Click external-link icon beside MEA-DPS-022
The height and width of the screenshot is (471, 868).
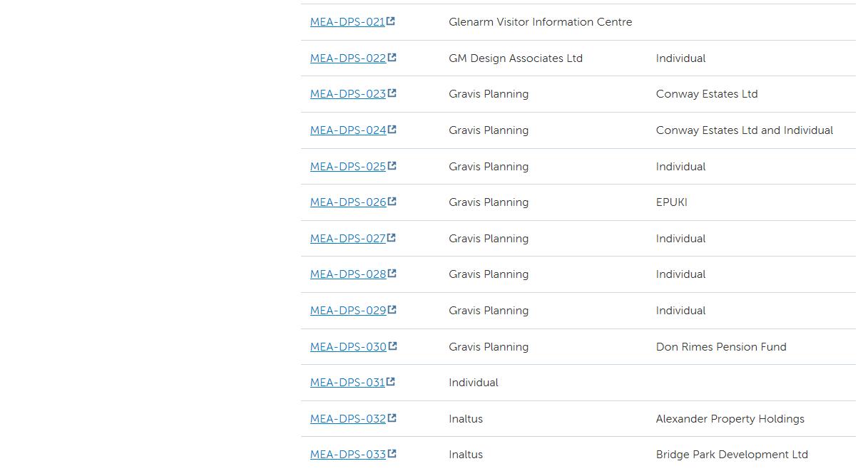pos(392,58)
